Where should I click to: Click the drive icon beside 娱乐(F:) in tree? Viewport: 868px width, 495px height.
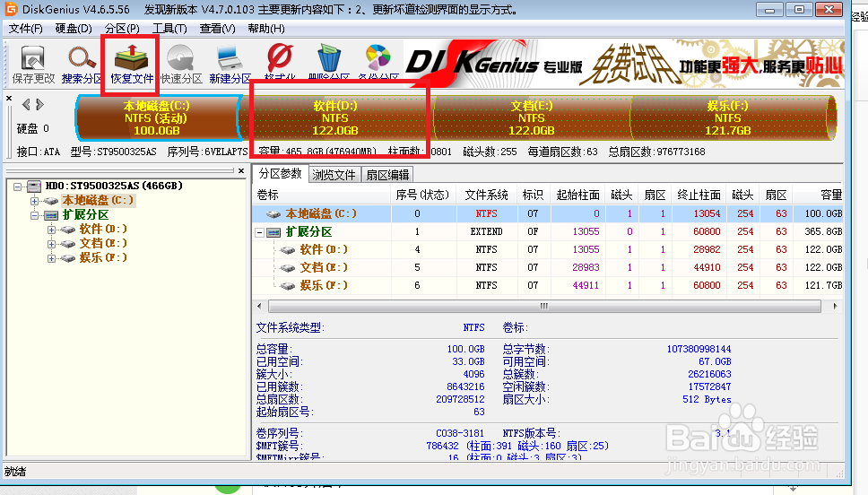pos(68,258)
